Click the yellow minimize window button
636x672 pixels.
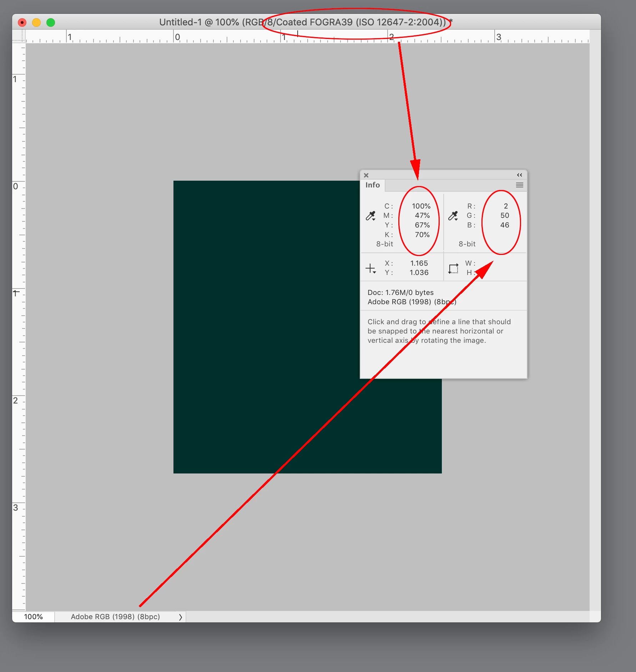click(36, 22)
